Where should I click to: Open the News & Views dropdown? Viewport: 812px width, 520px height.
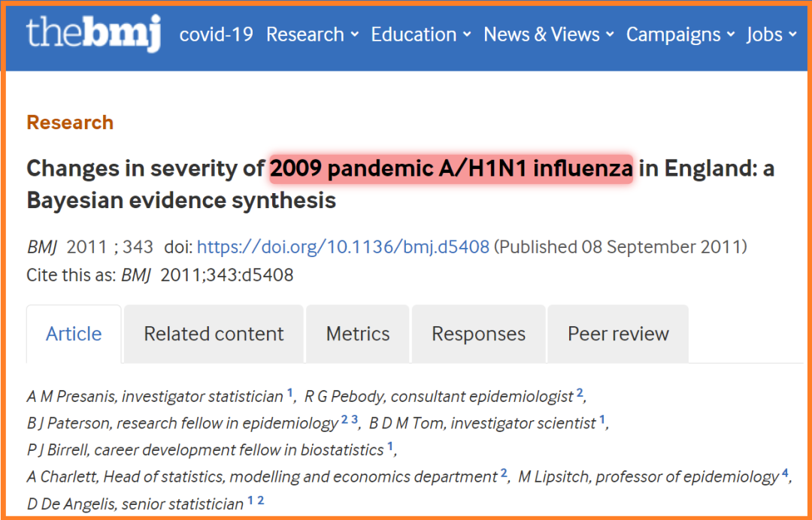(x=549, y=35)
